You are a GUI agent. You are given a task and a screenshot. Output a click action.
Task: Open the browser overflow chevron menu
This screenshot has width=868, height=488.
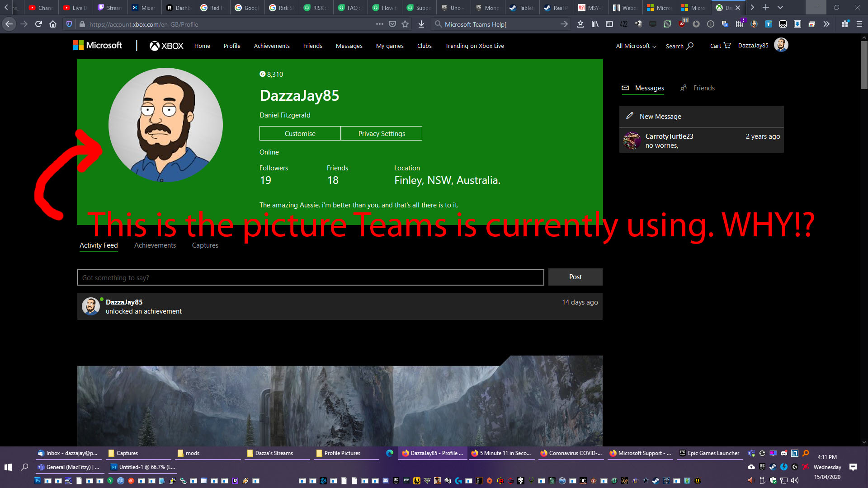click(826, 24)
